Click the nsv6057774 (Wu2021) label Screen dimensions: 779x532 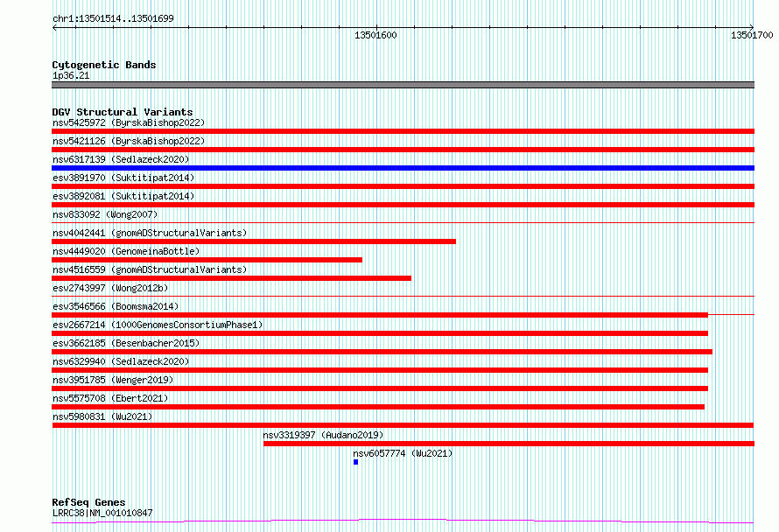(403, 453)
